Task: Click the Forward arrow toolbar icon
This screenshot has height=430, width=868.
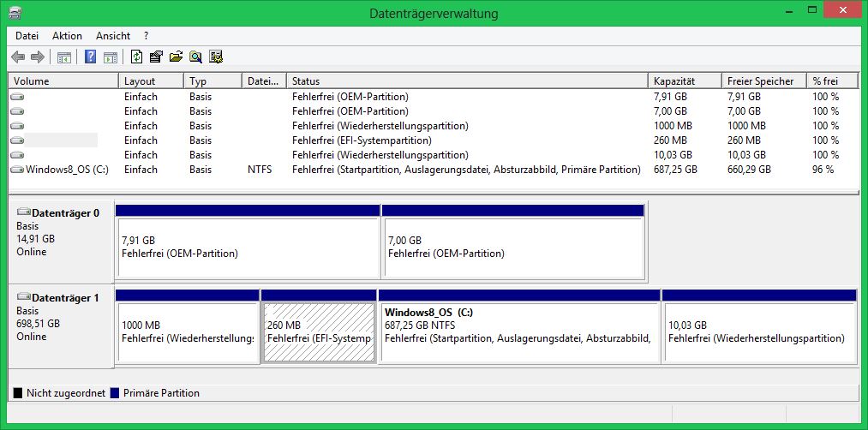Action: click(x=37, y=57)
